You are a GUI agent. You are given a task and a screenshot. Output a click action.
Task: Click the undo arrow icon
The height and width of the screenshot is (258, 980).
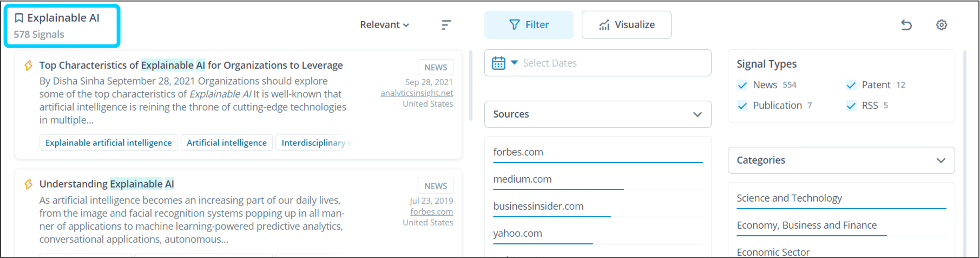906,25
